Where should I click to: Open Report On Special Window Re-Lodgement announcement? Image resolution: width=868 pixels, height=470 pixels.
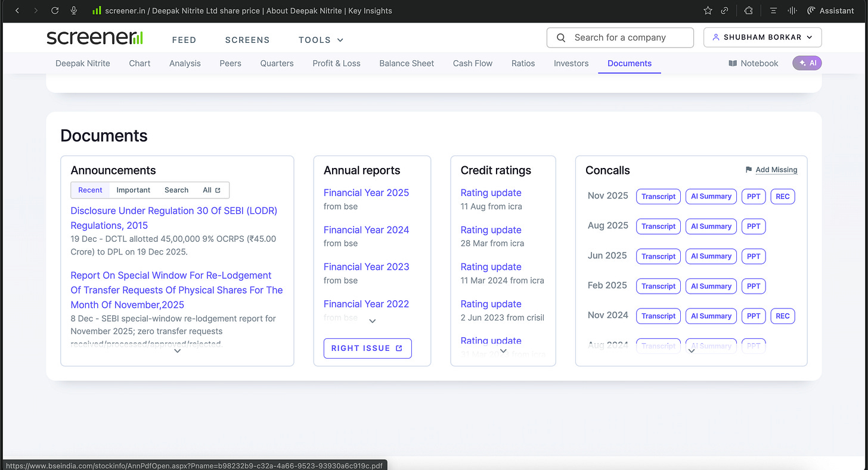click(176, 290)
